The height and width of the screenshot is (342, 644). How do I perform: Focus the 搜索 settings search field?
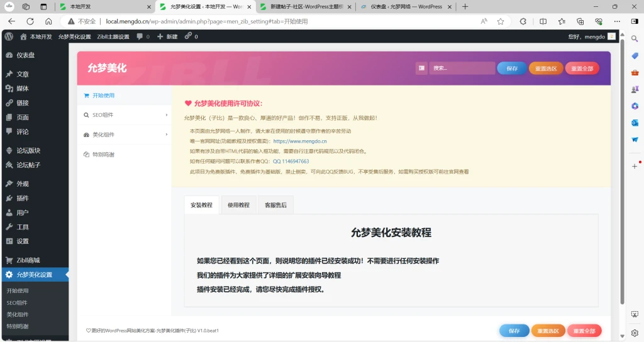[462, 68]
